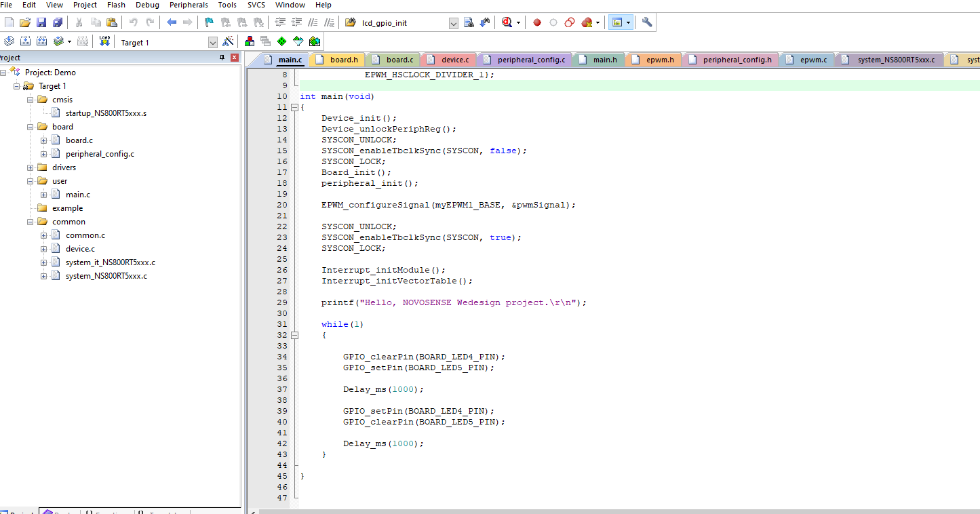Open startup_NS800RT5xxx.s in project tree
This screenshot has height=514, width=980.
click(106, 113)
